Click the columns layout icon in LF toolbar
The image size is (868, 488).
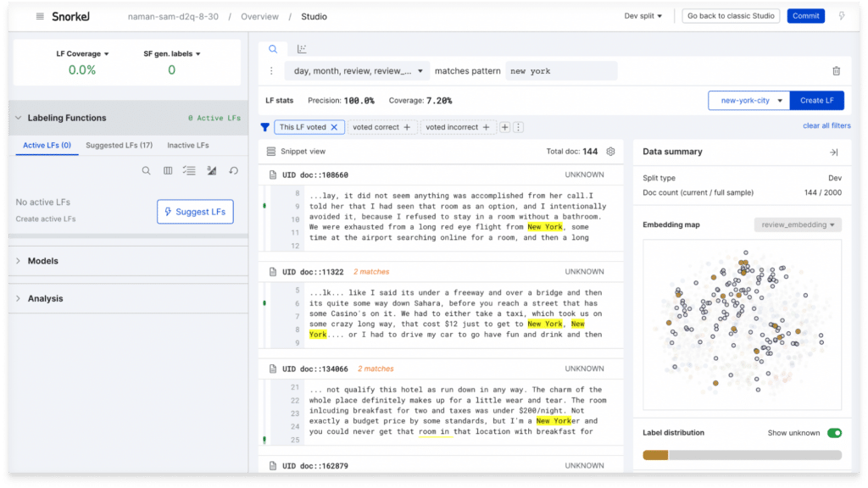point(168,171)
